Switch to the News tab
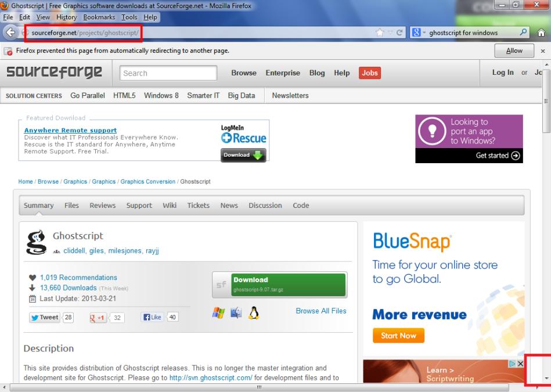551x392 pixels. pos(229,206)
